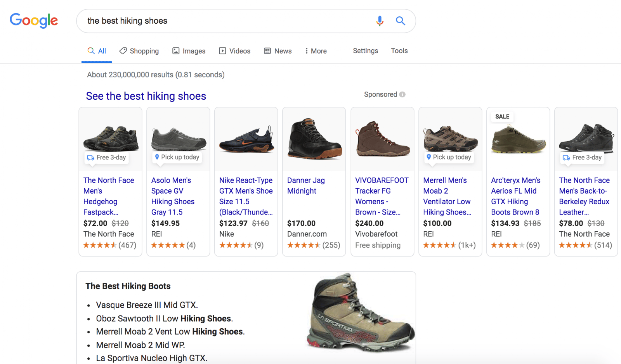Click the location pin on Asolo Space GV
Screen dimensions: 621x364
tap(157, 157)
